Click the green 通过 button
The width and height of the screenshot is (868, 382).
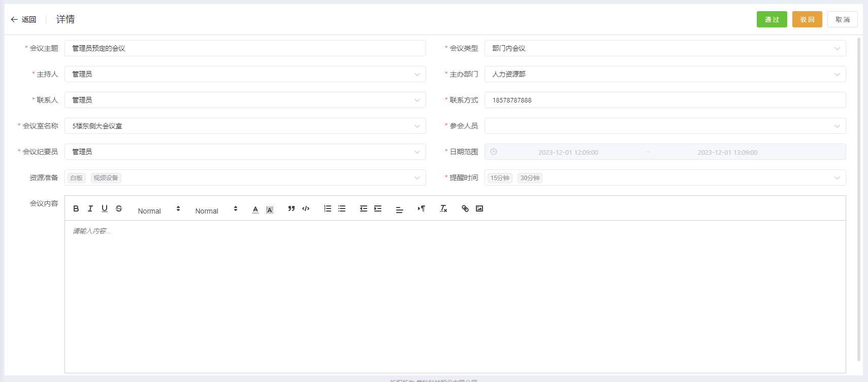(x=771, y=19)
